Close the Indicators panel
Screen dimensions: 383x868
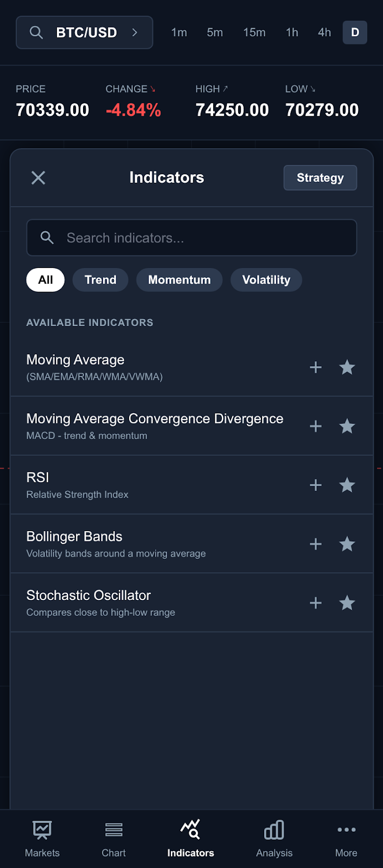point(39,178)
